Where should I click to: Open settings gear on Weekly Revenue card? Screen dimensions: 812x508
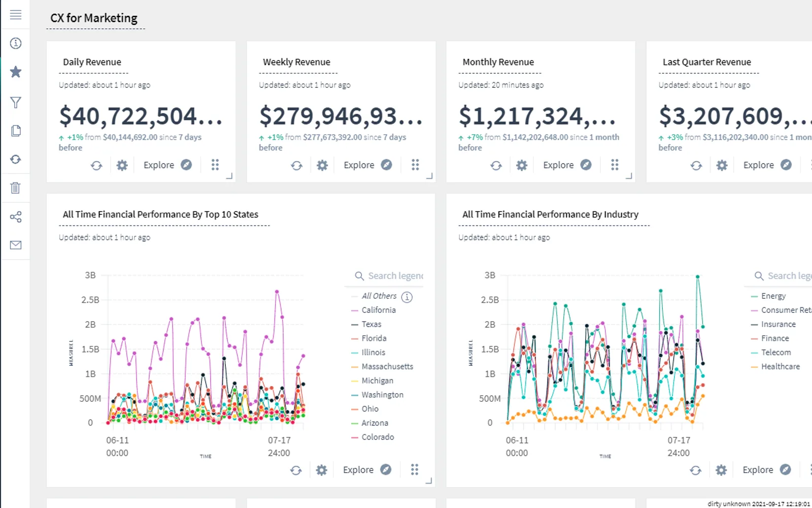click(x=322, y=165)
